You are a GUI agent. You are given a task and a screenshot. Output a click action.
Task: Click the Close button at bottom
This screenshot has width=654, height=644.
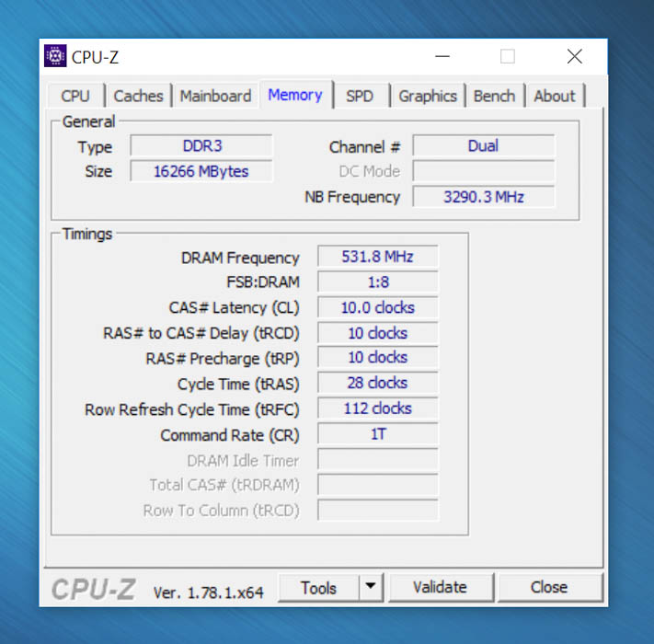point(549,587)
